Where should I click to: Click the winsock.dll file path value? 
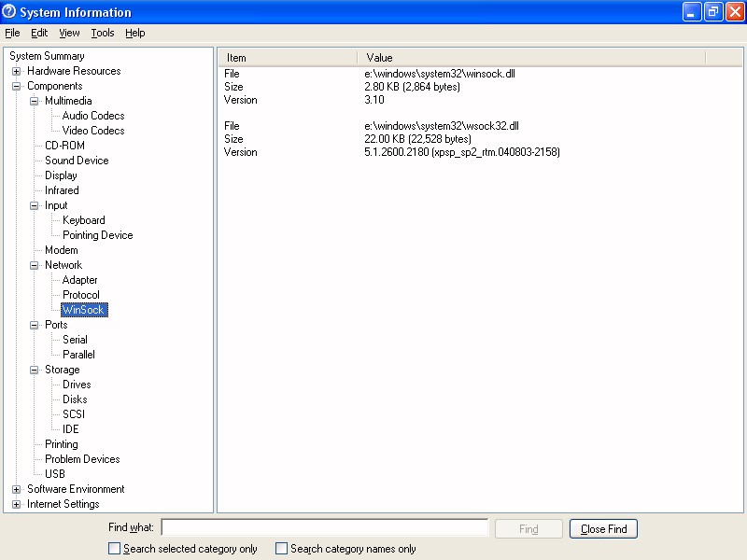(x=440, y=74)
